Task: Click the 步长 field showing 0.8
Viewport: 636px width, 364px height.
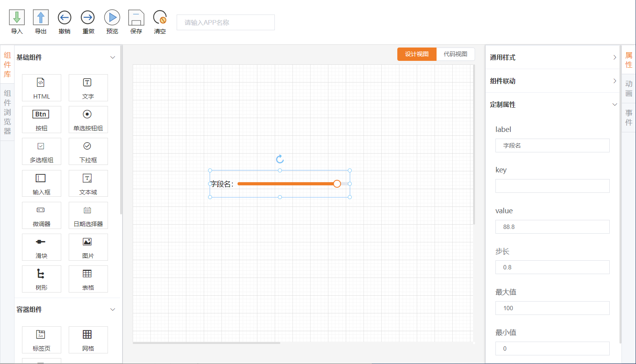Action: [552, 267]
